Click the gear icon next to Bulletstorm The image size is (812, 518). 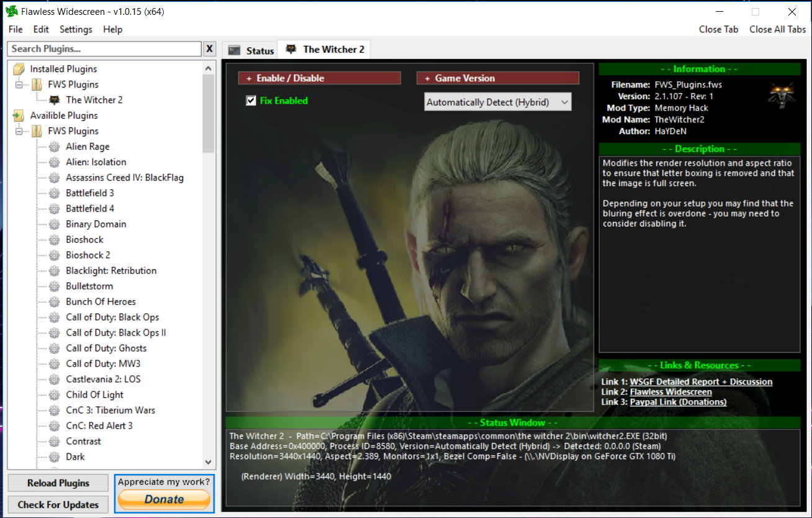pyautogui.click(x=55, y=286)
